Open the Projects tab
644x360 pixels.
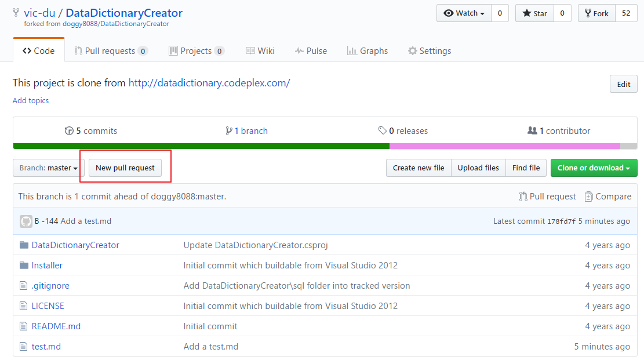pyautogui.click(x=197, y=50)
